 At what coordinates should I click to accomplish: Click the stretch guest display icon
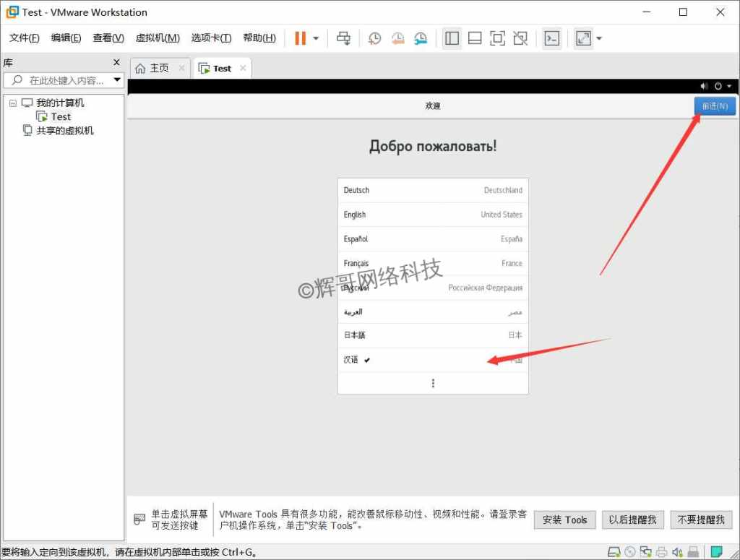583,38
